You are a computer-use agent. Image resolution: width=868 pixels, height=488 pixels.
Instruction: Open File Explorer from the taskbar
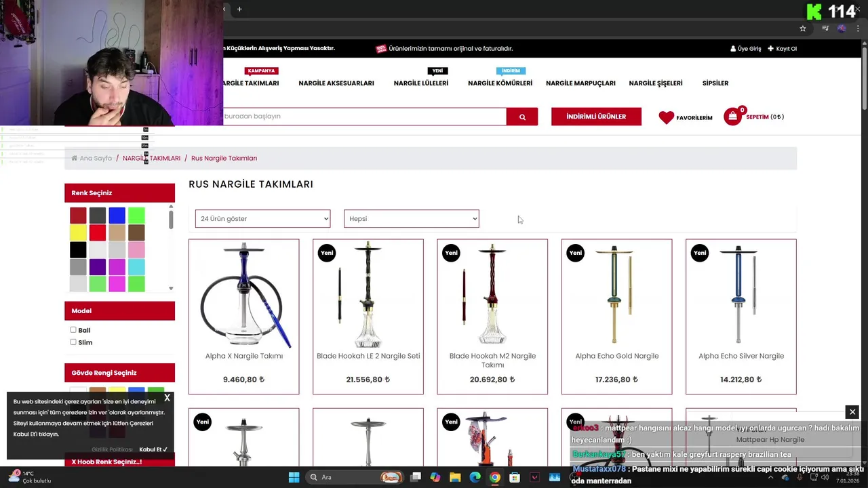(455, 477)
